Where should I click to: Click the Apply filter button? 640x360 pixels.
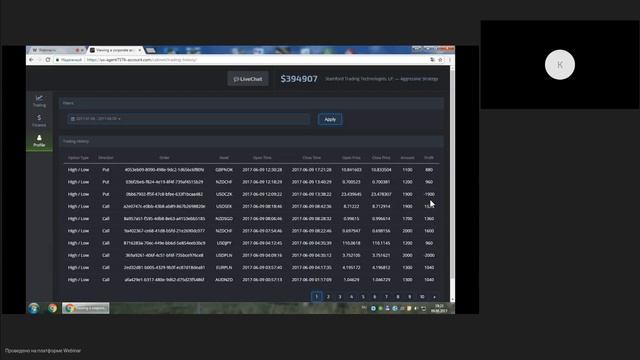[x=330, y=119]
